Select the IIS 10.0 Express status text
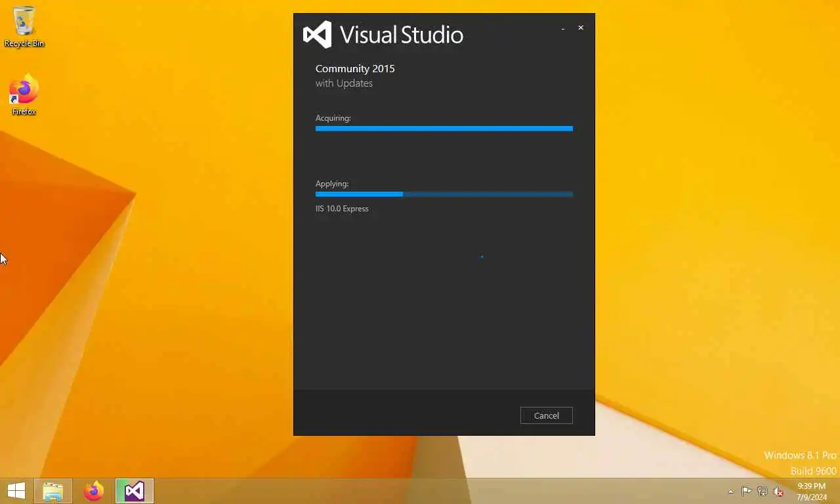Screen dimensions: 840x504 pos(342,209)
